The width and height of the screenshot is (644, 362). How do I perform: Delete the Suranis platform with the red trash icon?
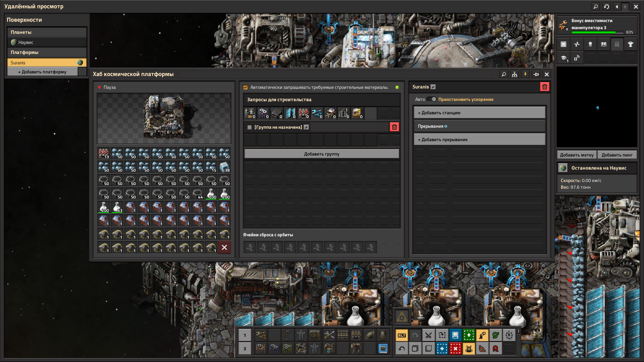click(544, 87)
